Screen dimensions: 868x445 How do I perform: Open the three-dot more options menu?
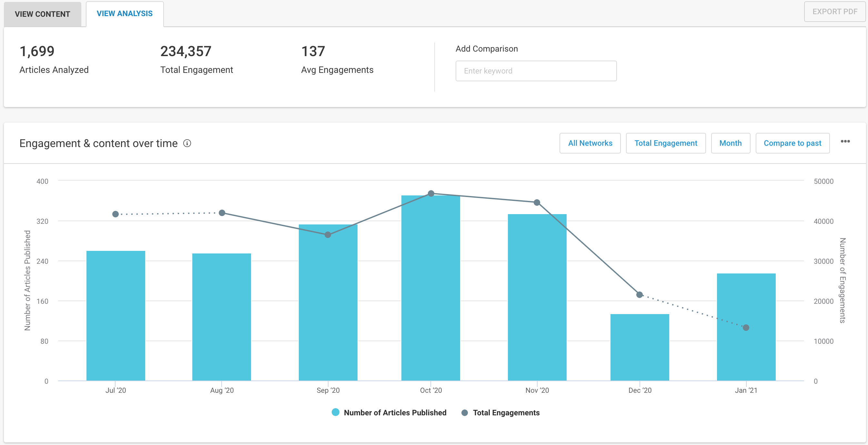[845, 141]
